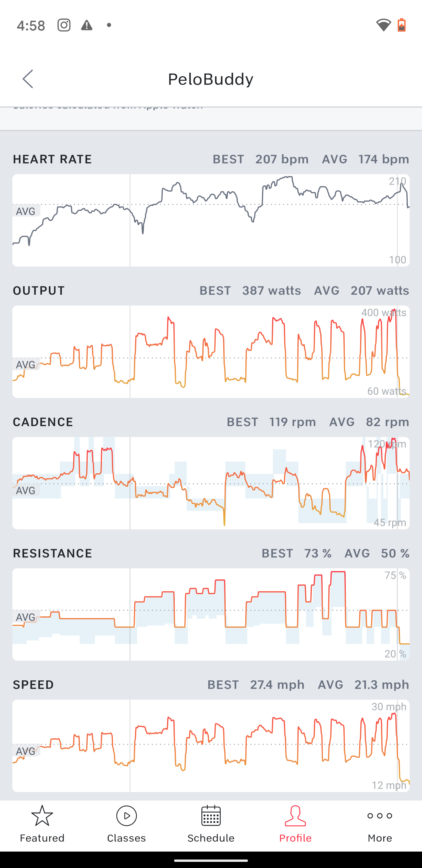Tap the Cadence rpm graph

point(211,483)
